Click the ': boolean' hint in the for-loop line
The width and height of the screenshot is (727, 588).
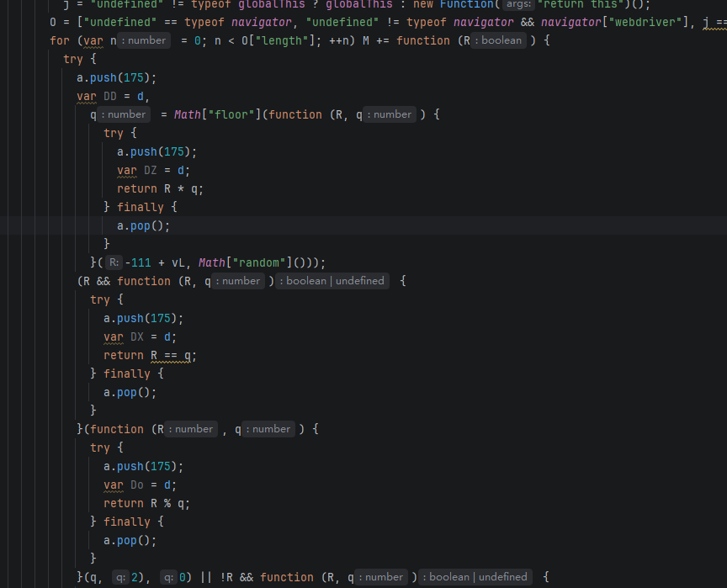(x=498, y=40)
